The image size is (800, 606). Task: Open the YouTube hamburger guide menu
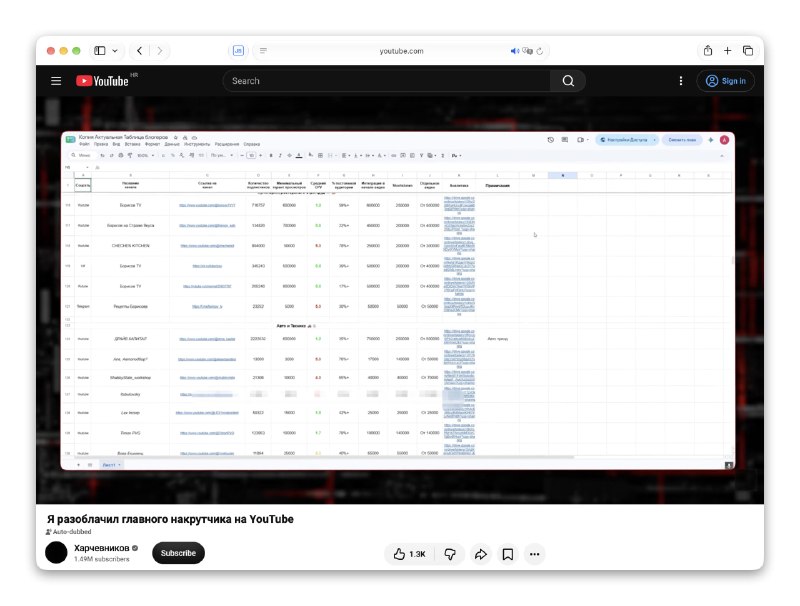click(56, 81)
